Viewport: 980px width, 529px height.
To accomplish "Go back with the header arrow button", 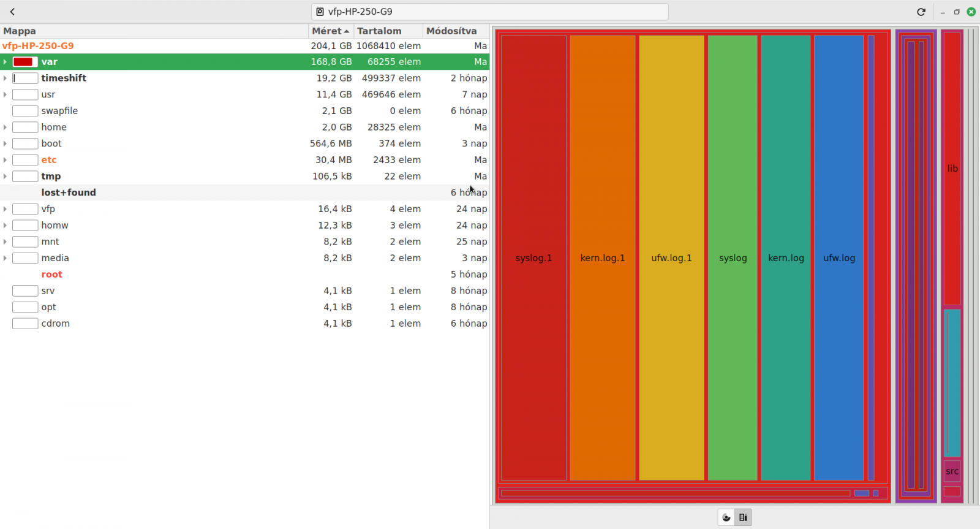I will [x=12, y=12].
